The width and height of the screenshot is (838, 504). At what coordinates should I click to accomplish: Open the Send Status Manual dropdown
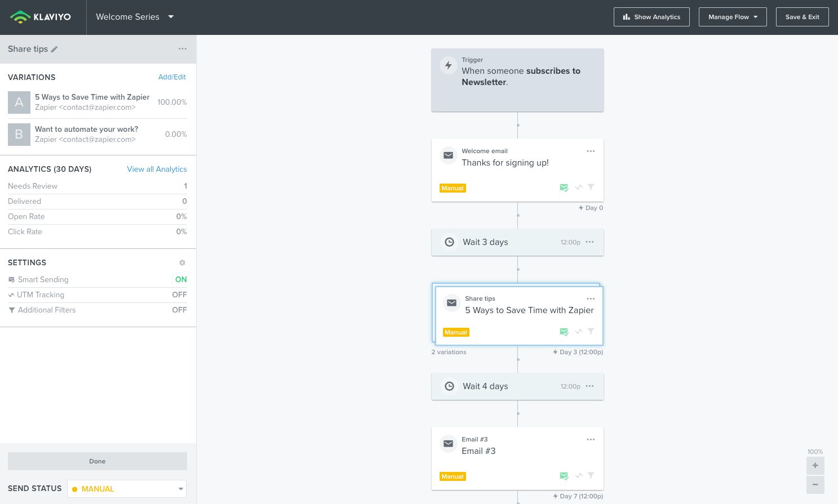click(127, 489)
